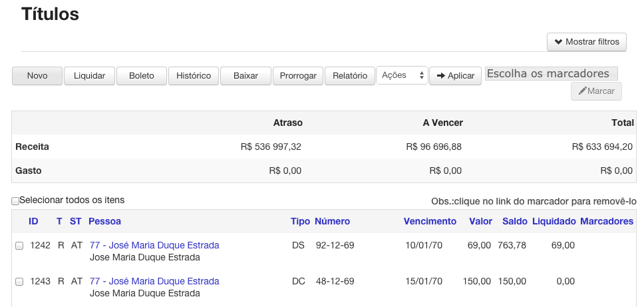Image resolution: width=644 pixels, height=307 pixels.
Task: Click the Marcar pencil button
Action: coord(596,91)
